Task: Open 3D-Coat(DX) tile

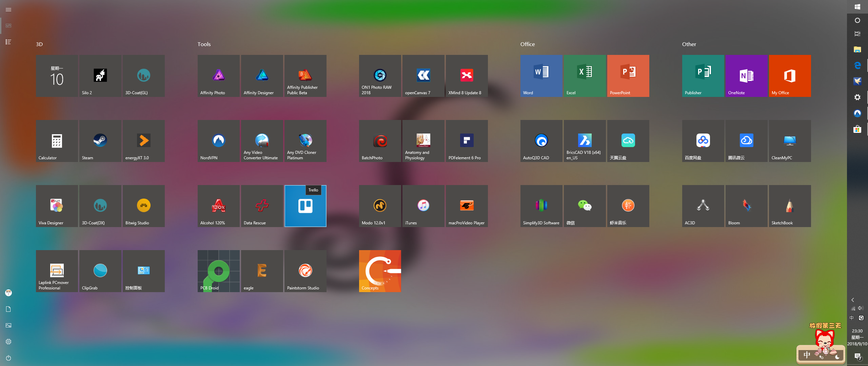Action: pos(100,206)
